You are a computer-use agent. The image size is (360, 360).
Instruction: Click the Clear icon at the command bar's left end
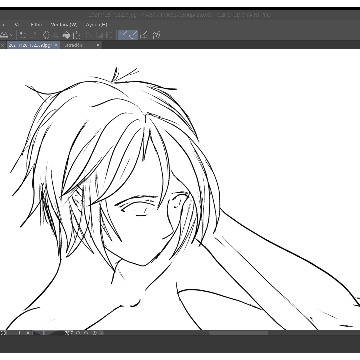(x=4, y=35)
